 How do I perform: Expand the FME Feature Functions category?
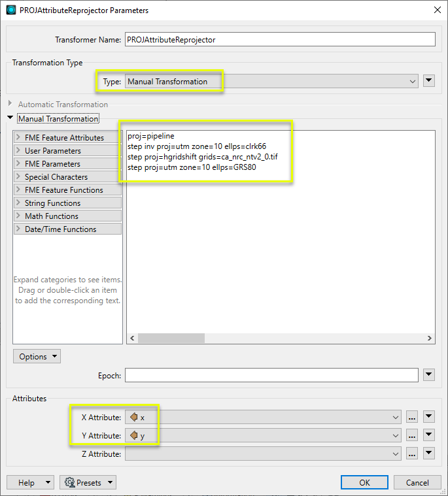67,190
